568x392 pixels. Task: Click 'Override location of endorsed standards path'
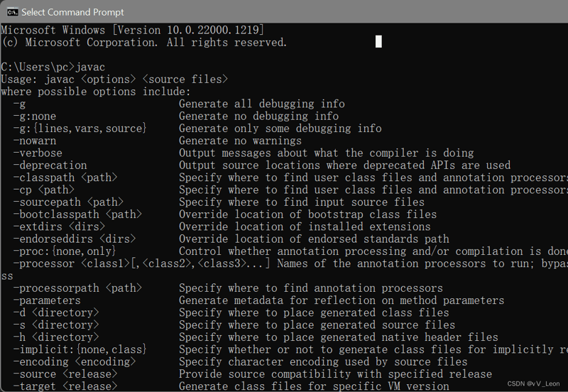pos(314,239)
